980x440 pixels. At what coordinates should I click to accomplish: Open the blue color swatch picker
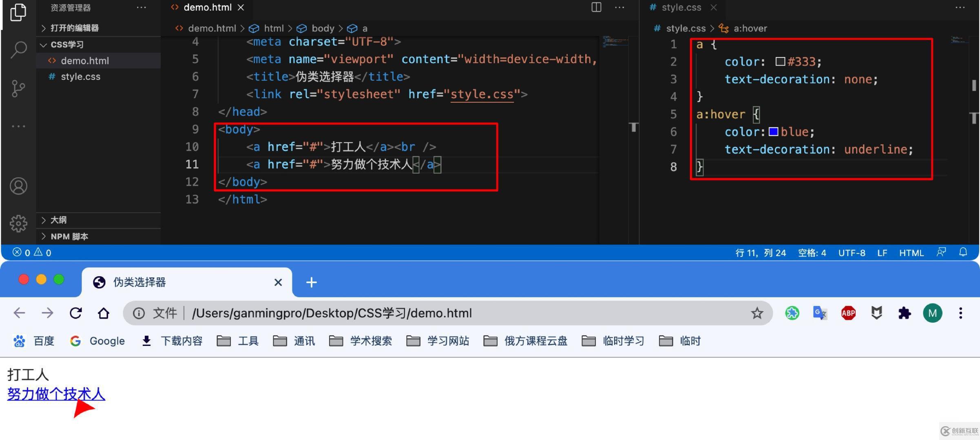coord(773,132)
